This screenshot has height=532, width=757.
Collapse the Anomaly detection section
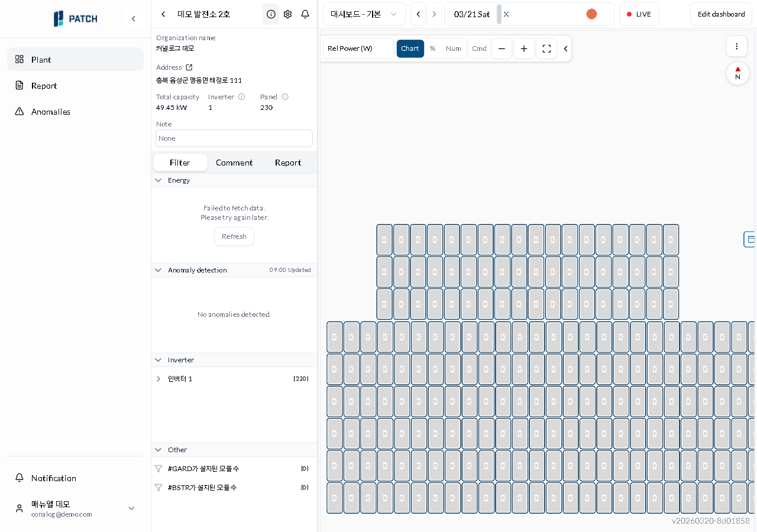158,270
